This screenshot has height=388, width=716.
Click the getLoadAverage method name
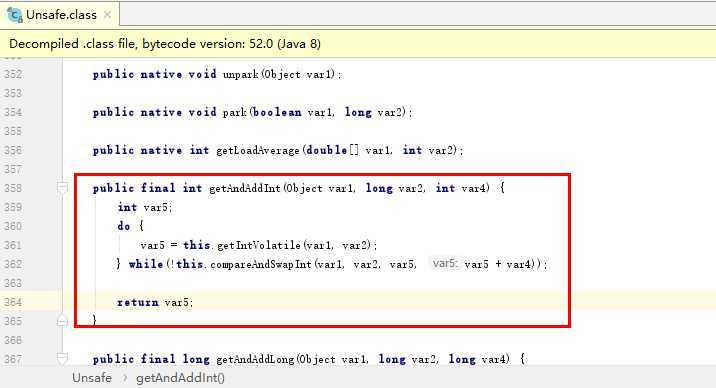[x=258, y=150]
